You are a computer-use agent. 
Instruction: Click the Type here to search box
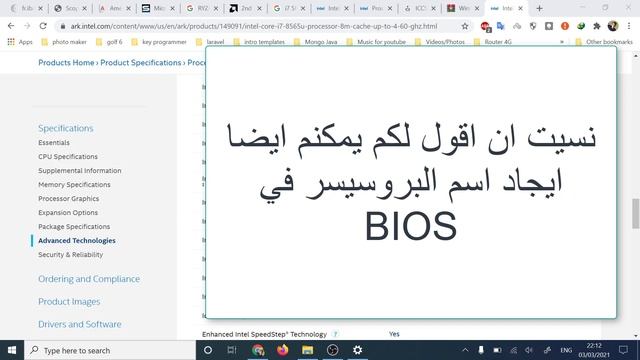click(x=110, y=350)
